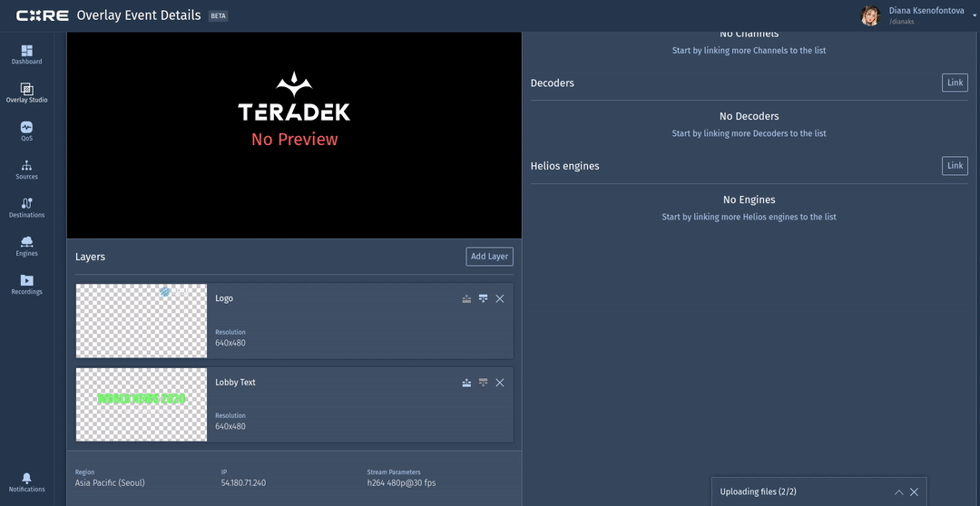
Task: Open Destinations from the sidebar
Action: pyautogui.click(x=26, y=208)
